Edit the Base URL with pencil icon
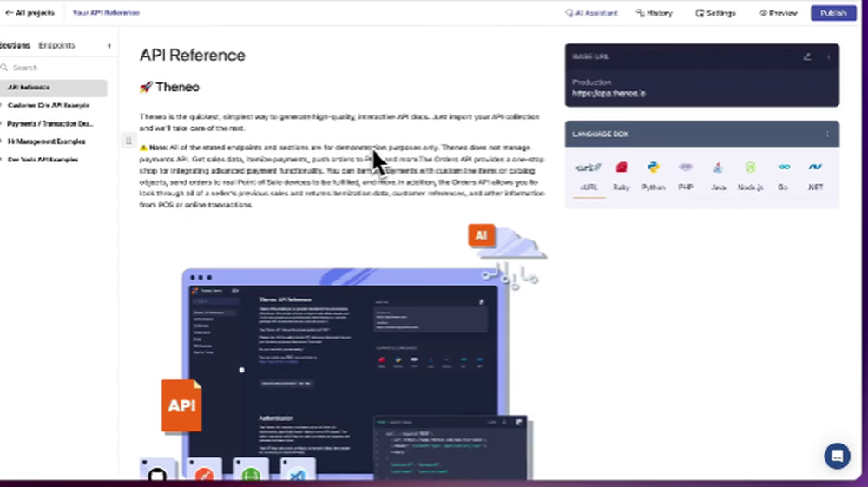Screen dimensions: 868x487 pos(807,56)
